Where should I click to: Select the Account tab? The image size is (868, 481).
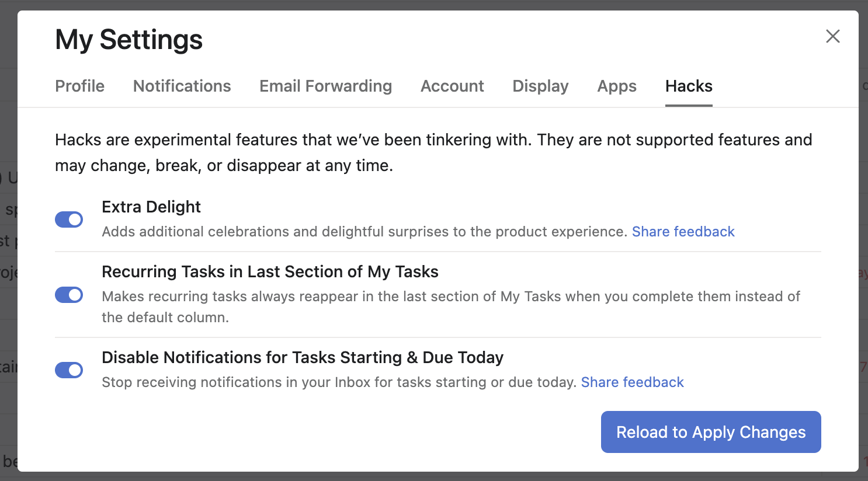point(452,86)
